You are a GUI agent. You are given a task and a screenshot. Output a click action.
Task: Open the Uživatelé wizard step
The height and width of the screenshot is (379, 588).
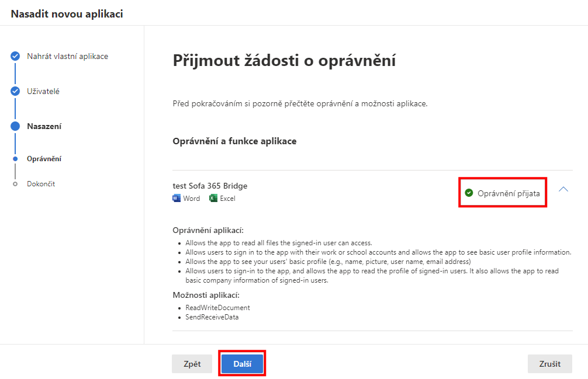pos(43,91)
